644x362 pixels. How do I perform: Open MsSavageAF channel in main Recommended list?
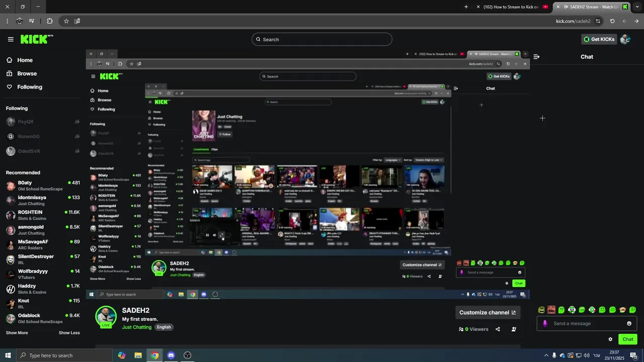tap(43, 244)
